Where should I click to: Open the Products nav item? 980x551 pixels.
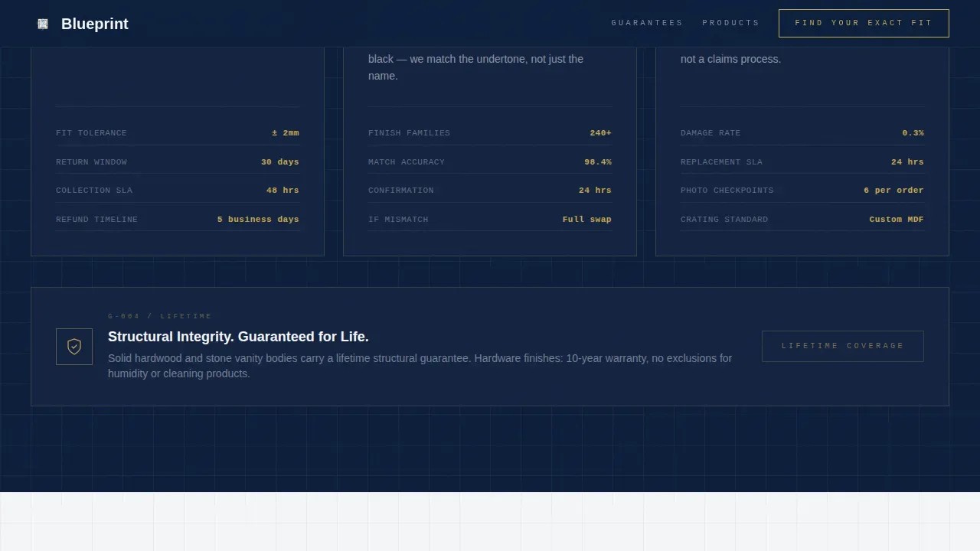click(731, 23)
